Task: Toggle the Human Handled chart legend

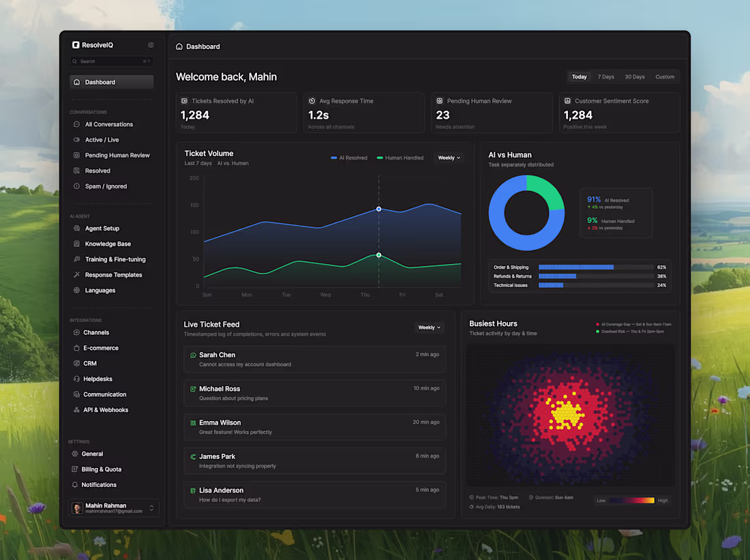Action: [401, 158]
